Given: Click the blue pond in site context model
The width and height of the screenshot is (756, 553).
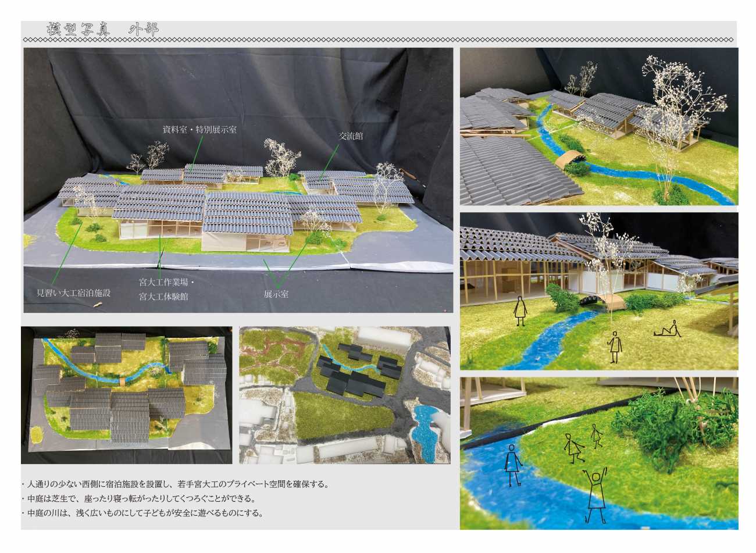Looking at the screenshot, I should pyautogui.click(x=426, y=429).
